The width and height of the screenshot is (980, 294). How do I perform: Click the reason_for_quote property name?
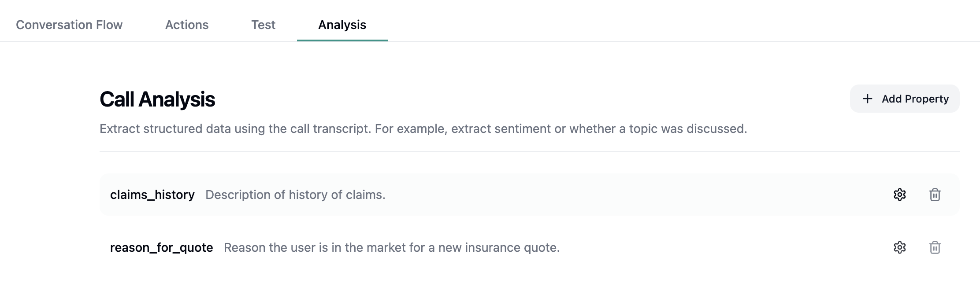coord(161,247)
